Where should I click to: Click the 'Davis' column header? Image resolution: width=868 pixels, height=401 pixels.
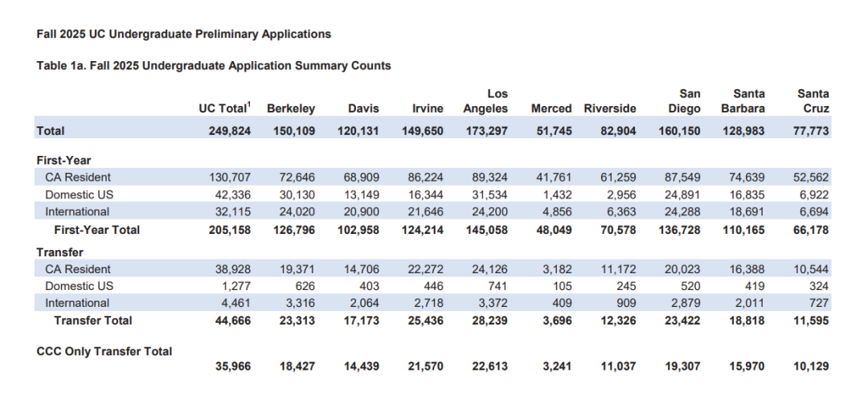[x=363, y=109]
